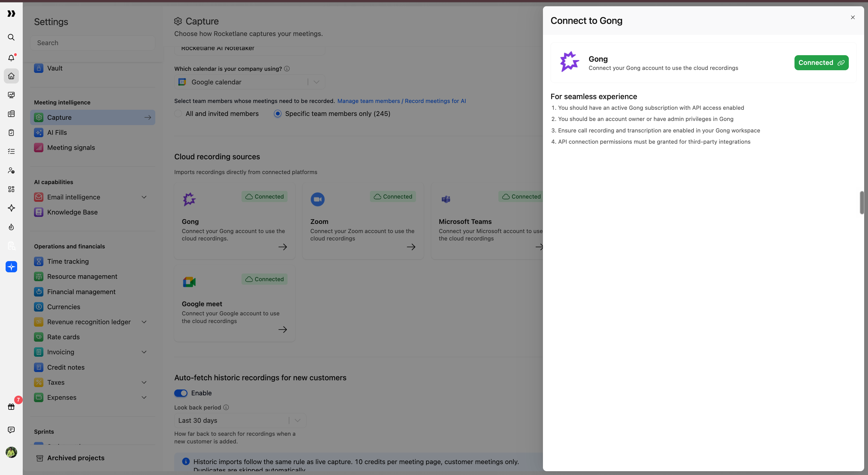
Task: Click the arrow on the Google meet card
Action: (x=283, y=329)
